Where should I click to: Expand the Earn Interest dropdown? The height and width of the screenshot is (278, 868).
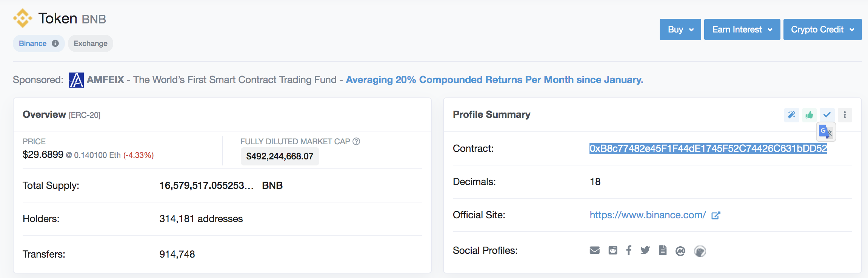742,29
